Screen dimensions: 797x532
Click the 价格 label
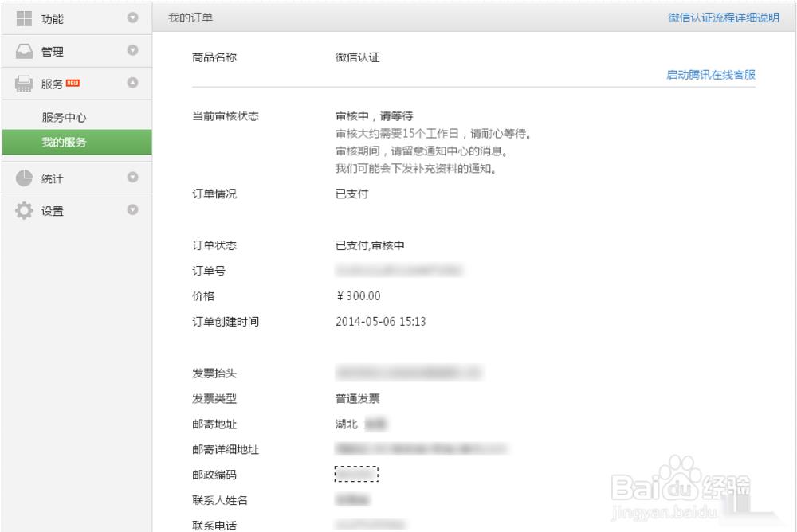203,296
